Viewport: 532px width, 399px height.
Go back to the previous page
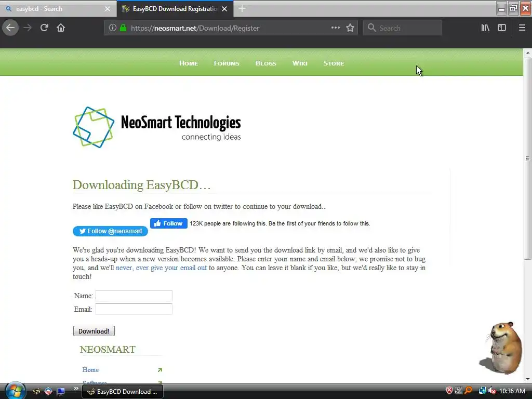tap(10, 28)
